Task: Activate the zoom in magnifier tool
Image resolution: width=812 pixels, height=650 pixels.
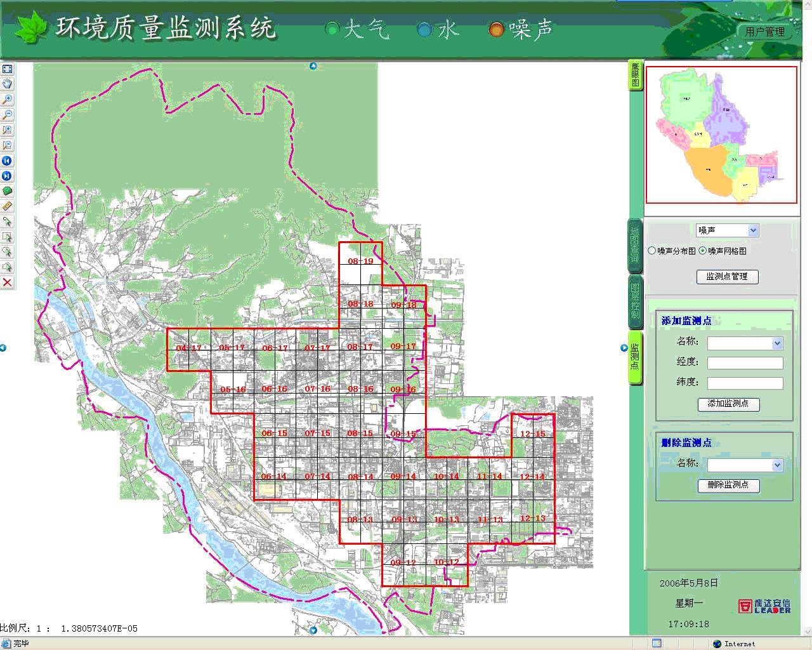Action: point(7,100)
